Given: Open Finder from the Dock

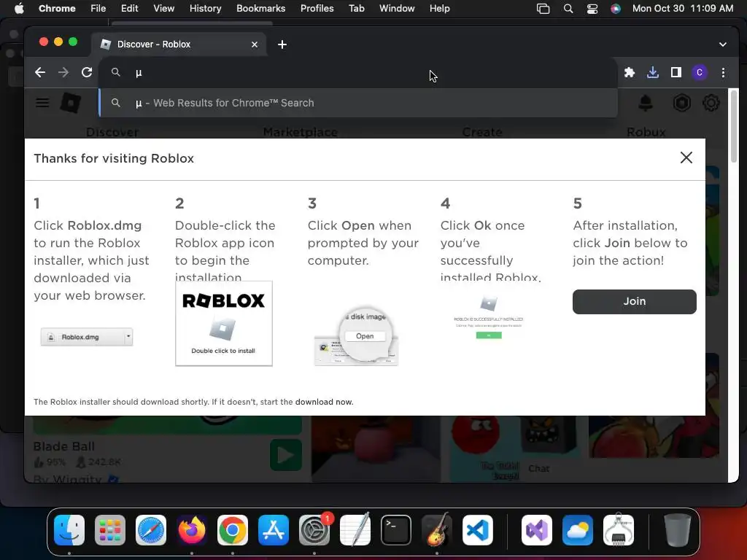Looking at the screenshot, I should [x=69, y=530].
